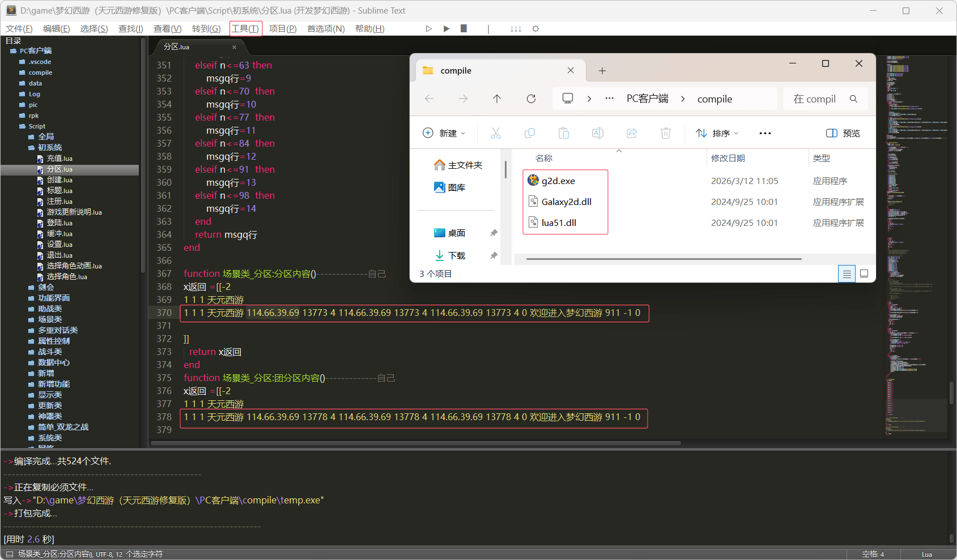Open the 工具(T) menu

point(245,29)
